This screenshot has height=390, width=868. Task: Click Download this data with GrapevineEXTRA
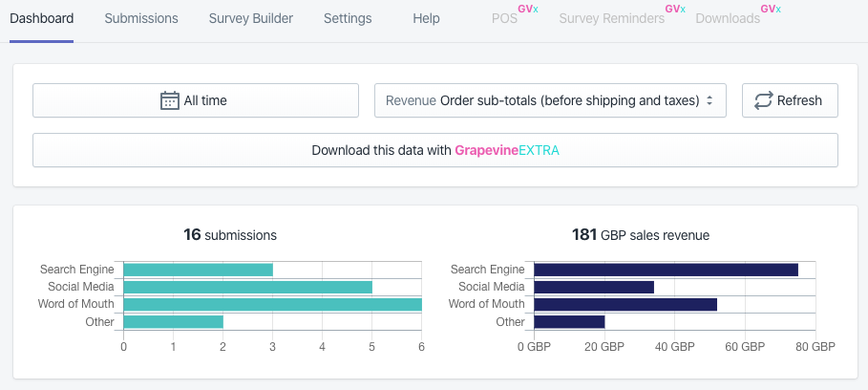435,150
